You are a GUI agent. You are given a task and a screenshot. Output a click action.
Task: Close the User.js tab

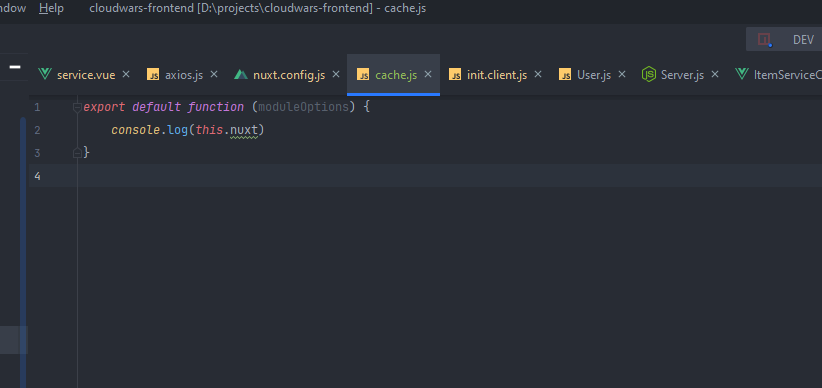pos(622,74)
